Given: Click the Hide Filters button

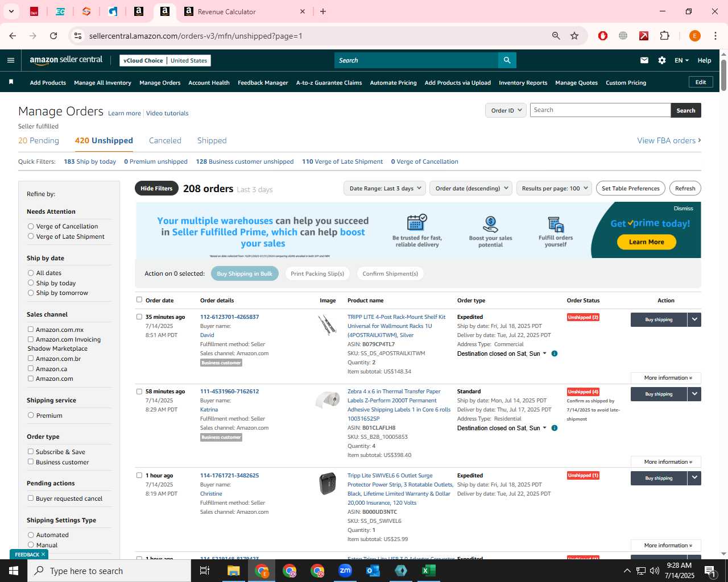Looking at the screenshot, I should (x=156, y=188).
